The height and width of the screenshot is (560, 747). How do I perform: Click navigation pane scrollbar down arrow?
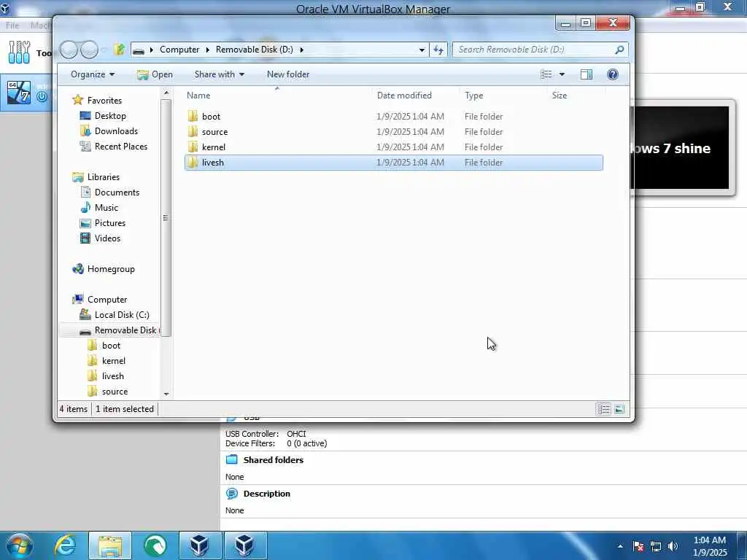(166, 394)
